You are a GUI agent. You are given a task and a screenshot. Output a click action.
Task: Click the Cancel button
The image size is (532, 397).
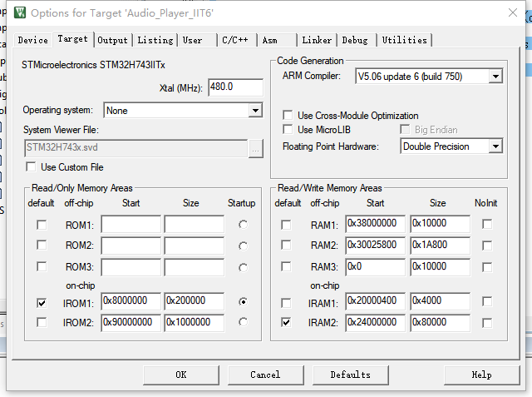pyautogui.click(x=266, y=375)
